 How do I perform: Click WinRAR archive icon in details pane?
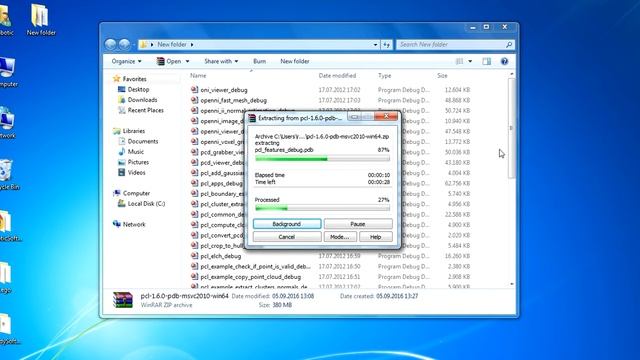click(x=123, y=300)
